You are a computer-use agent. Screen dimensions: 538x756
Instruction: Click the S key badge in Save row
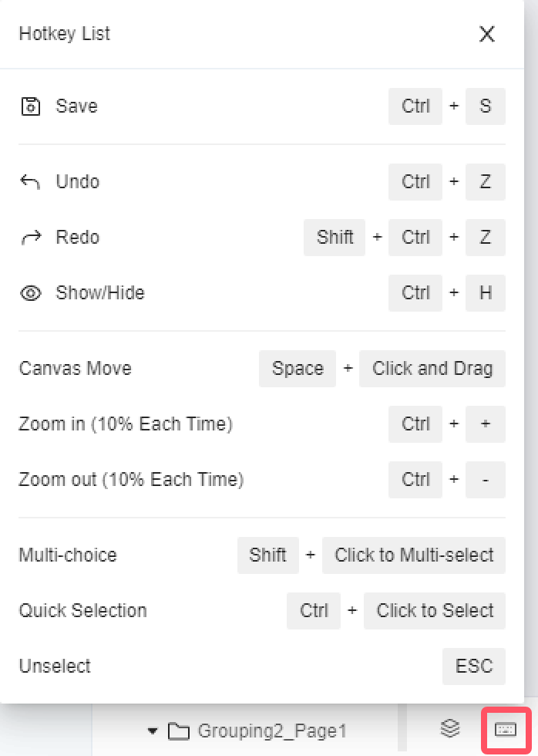tap(485, 106)
